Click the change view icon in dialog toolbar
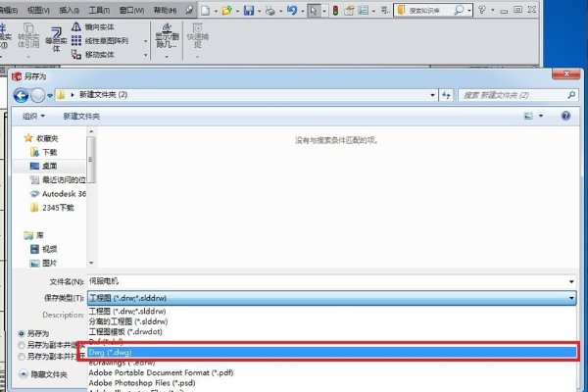Image resolution: width=588 pixels, height=392 pixels. click(528, 116)
